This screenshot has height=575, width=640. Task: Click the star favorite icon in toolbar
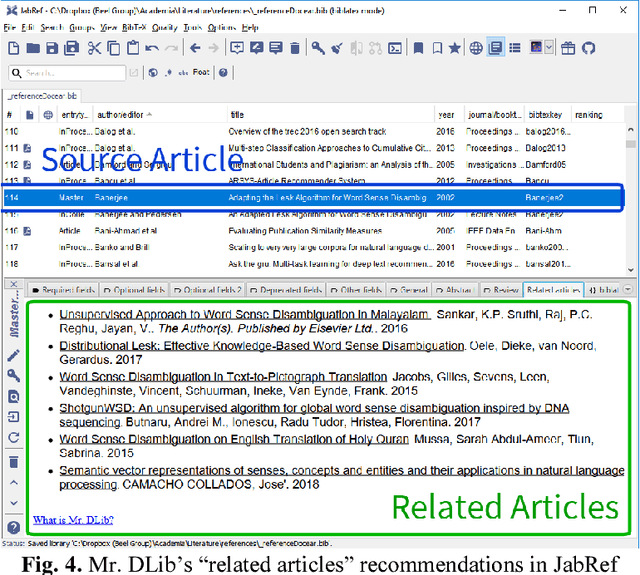pyautogui.click(x=454, y=47)
